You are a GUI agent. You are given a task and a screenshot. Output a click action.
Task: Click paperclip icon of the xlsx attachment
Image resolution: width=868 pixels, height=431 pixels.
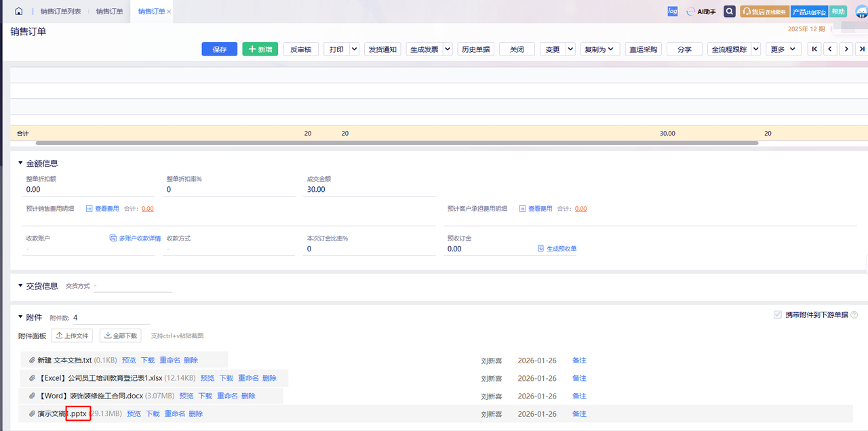coord(32,378)
